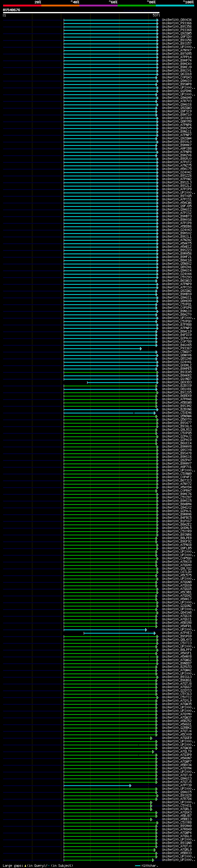The height and width of the screenshot is (868, 197).
Task: Select hit label UniRef100_Q8W0V6
Action: (x=176, y=356)
